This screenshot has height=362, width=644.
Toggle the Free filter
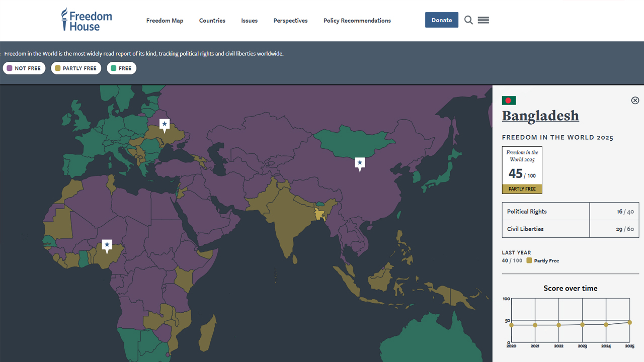(121, 68)
